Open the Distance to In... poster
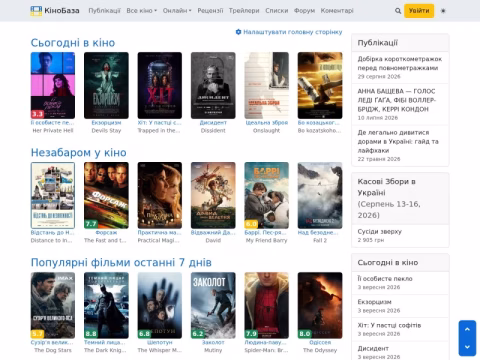 tap(53, 195)
